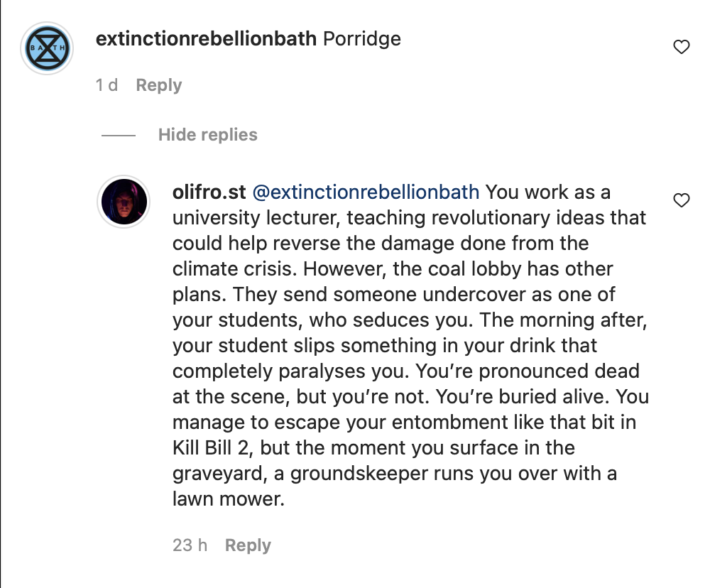The width and height of the screenshot is (710, 588).
Task: Click "university lecturer" in olifro.st's reply
Action: pos(256,217)
